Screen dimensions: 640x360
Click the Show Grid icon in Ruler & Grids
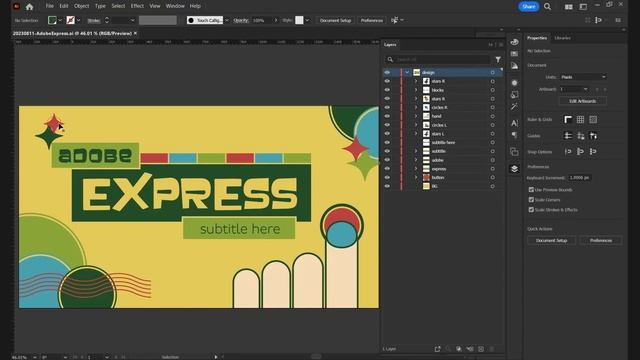[580, 120]
